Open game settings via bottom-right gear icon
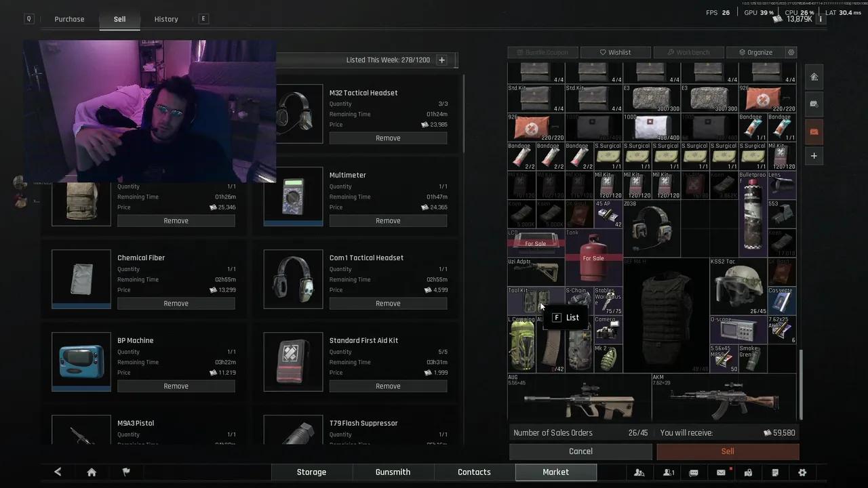Image resolution: width=868 pixels, height=488 pixels. point(802,472)
